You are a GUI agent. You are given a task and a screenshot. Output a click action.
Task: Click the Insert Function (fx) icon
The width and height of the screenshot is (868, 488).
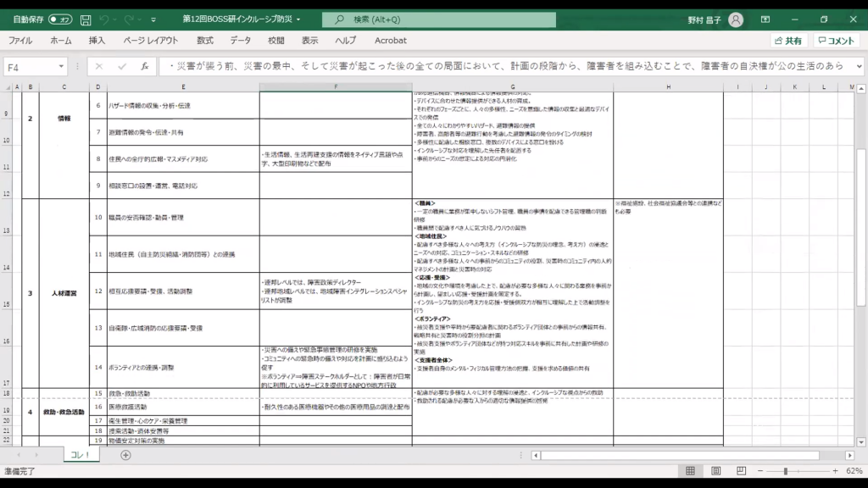click(145, 66)
